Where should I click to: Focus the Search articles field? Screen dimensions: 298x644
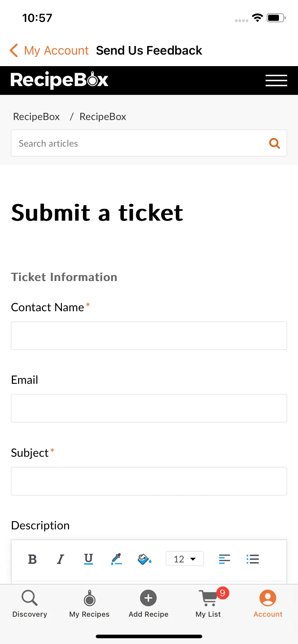[x=140, y=143]
